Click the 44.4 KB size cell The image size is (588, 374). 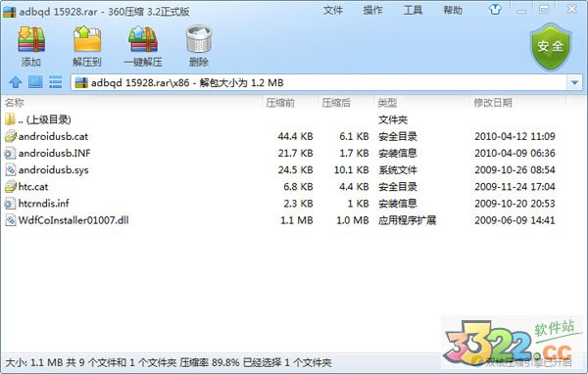(x=295, y=136)
